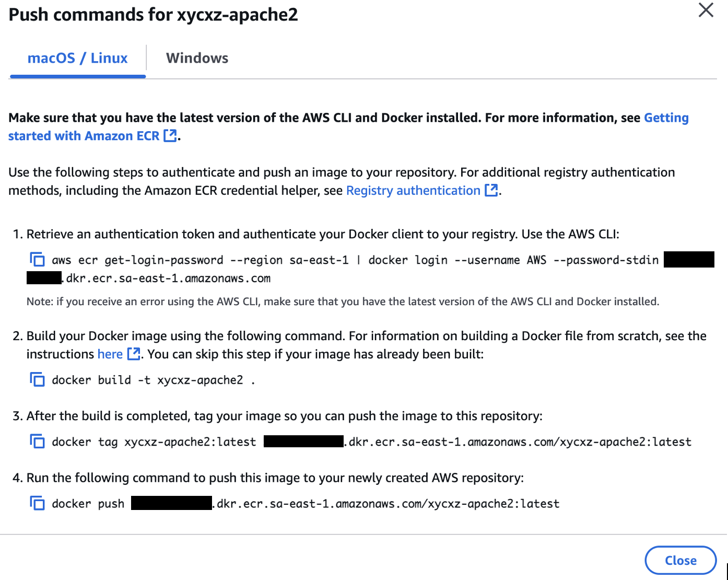Select the macOS / Linux tab
This screenshot has width=728, height=580.
[x=77, y=58]
